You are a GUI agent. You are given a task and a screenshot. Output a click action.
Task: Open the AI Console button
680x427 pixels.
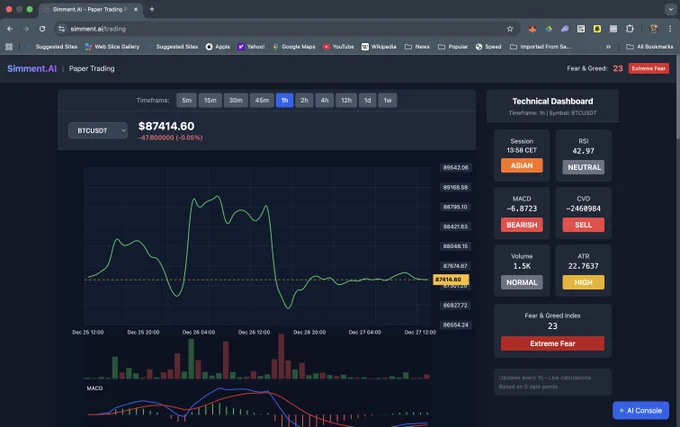(x=641, y=410)
